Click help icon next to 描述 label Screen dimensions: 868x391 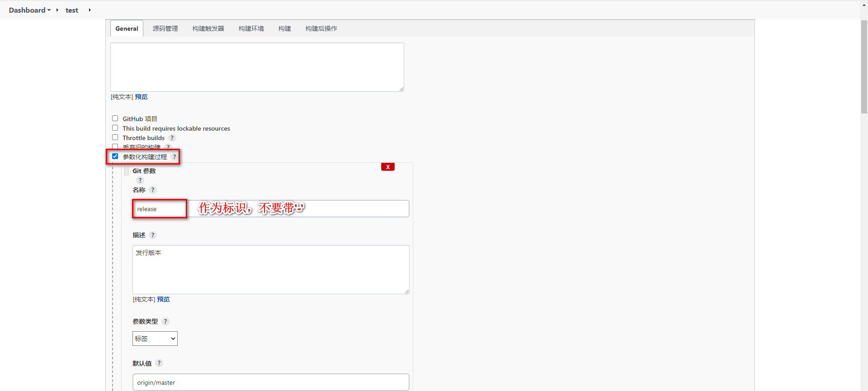pos(153,235)
